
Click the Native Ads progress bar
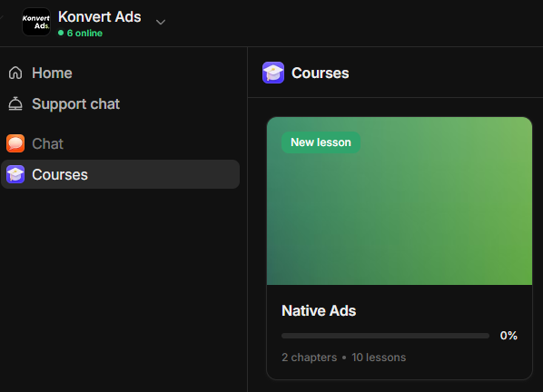tap(385, 336)
